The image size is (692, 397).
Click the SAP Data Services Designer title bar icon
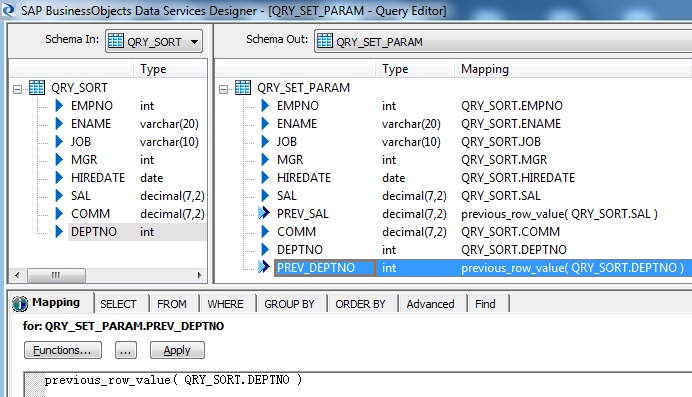click(x=8, y=9)
